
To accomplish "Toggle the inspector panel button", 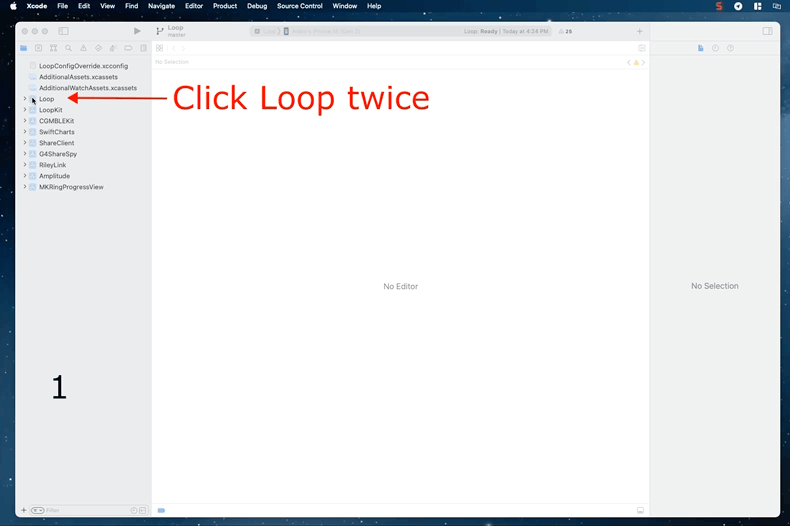I will click(767, 31).
